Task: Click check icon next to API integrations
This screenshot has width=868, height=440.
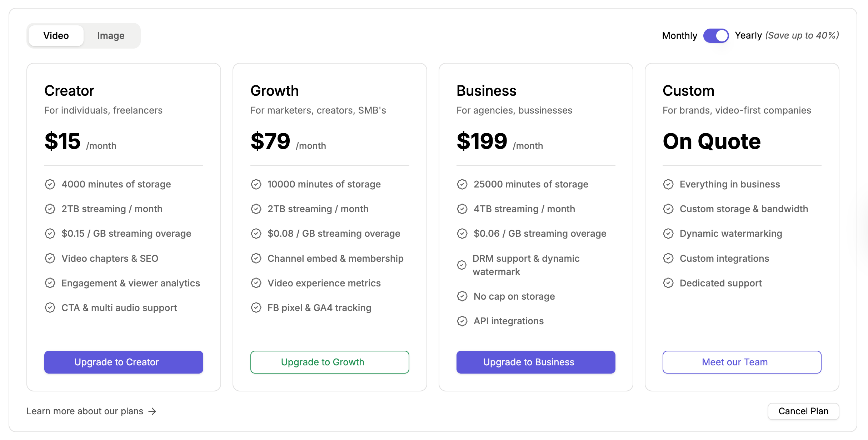Action: pyautogui.click(x=462, y=321)
